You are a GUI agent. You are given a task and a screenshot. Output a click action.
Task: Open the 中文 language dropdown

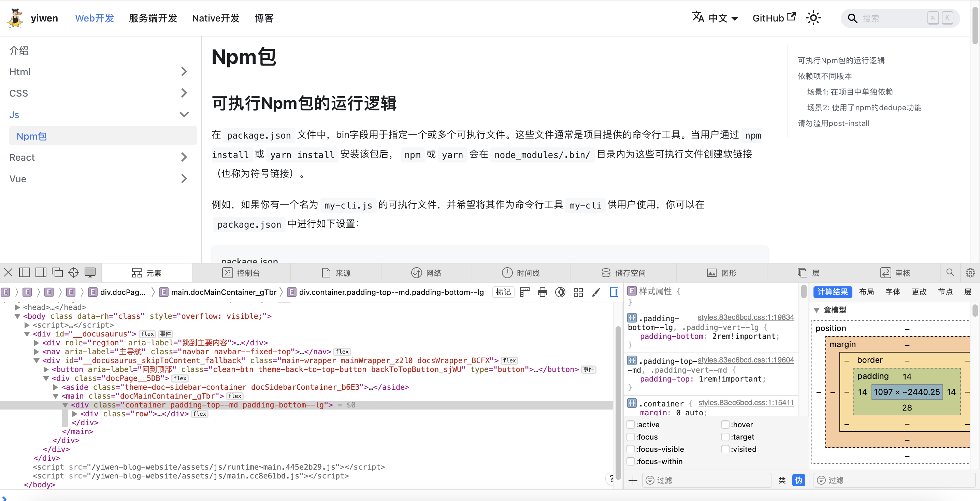tap(715, 18)
